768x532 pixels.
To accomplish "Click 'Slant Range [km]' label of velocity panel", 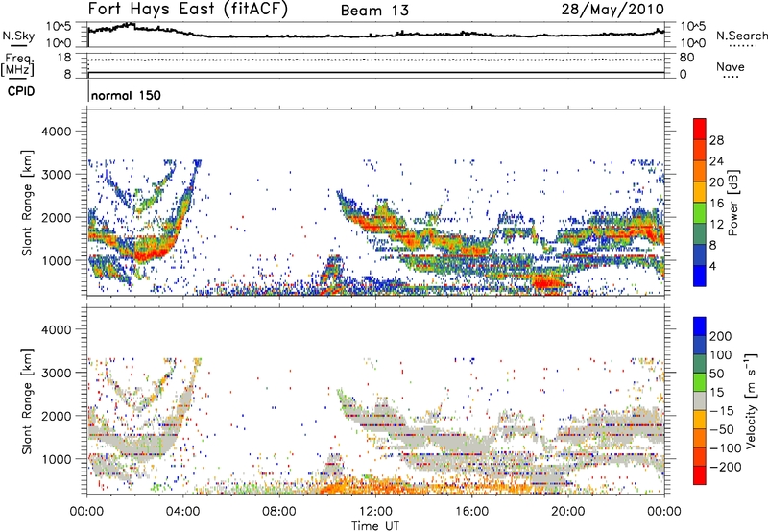I will [x=27, y=401].
